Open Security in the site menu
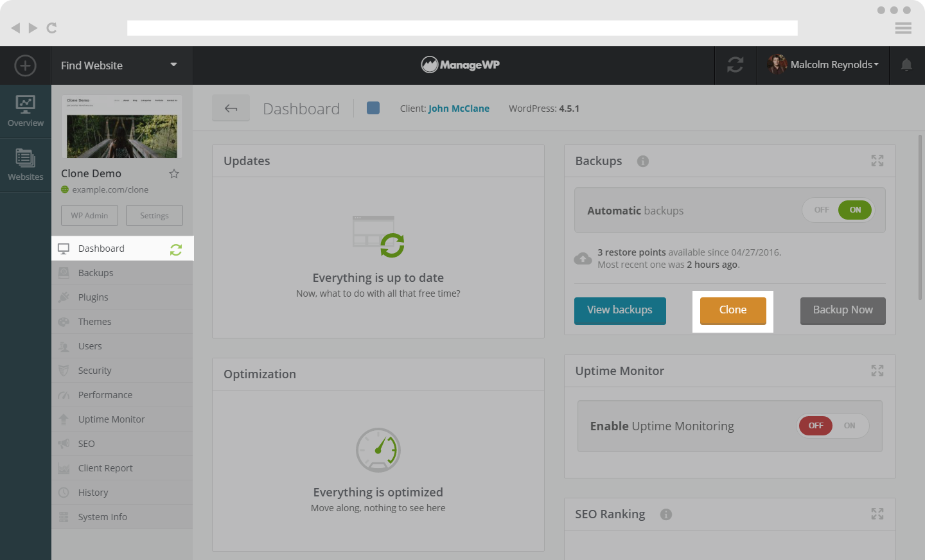 point(122,371)
